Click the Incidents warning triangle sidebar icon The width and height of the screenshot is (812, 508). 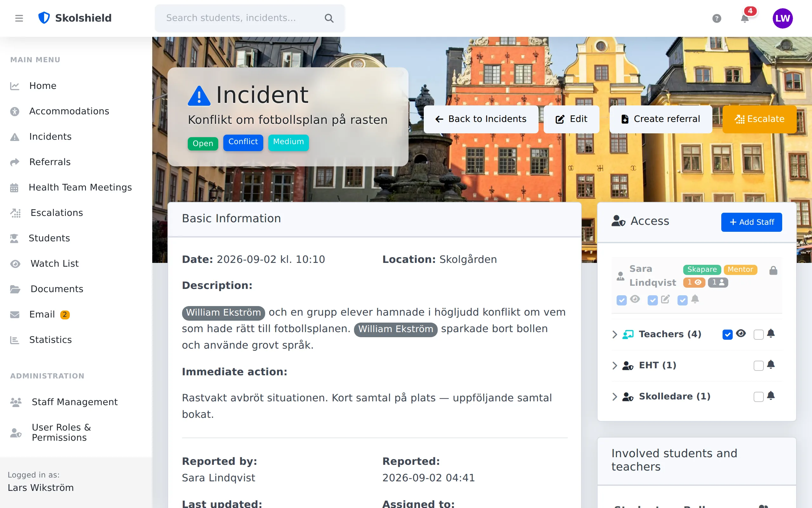point(14,137)
